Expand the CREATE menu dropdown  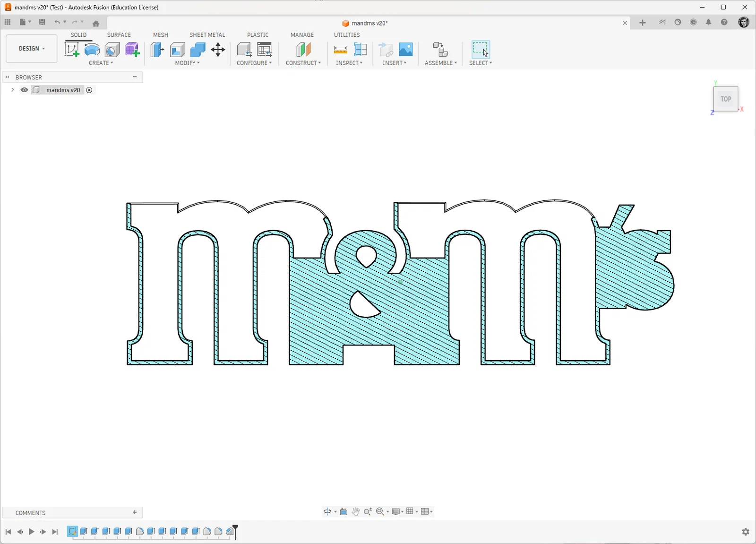(x=101, y=63)
